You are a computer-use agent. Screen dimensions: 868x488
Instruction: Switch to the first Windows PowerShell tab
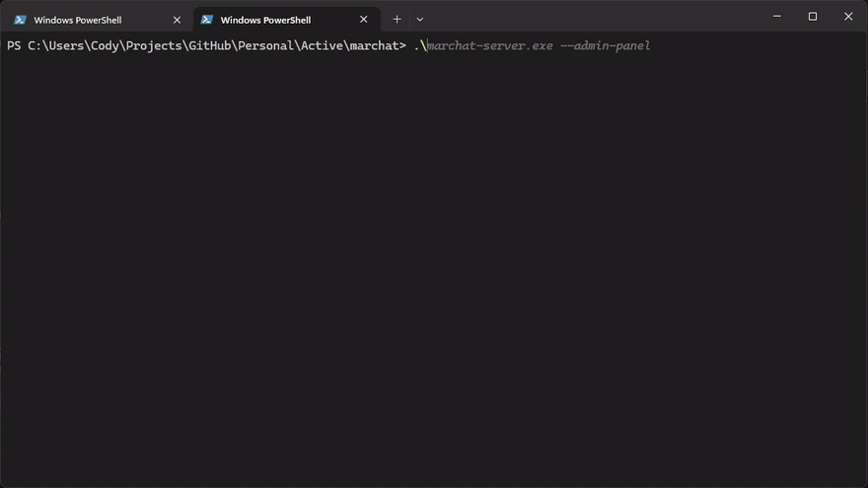(x=97, y=20)
